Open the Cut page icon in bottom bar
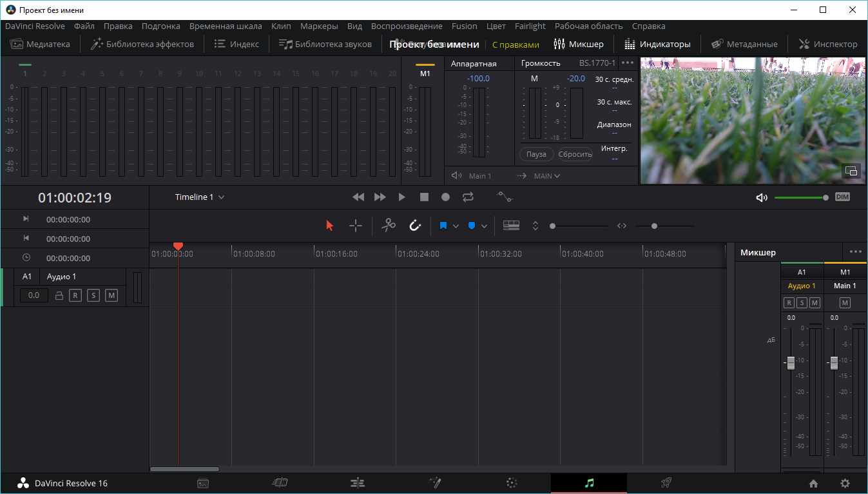 280,482
